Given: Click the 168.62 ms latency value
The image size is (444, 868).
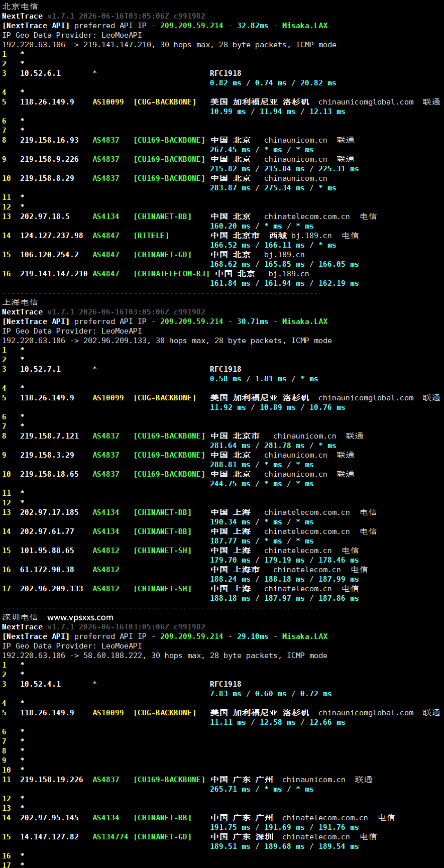Looking at the screenshot, I should pos(230,264).
